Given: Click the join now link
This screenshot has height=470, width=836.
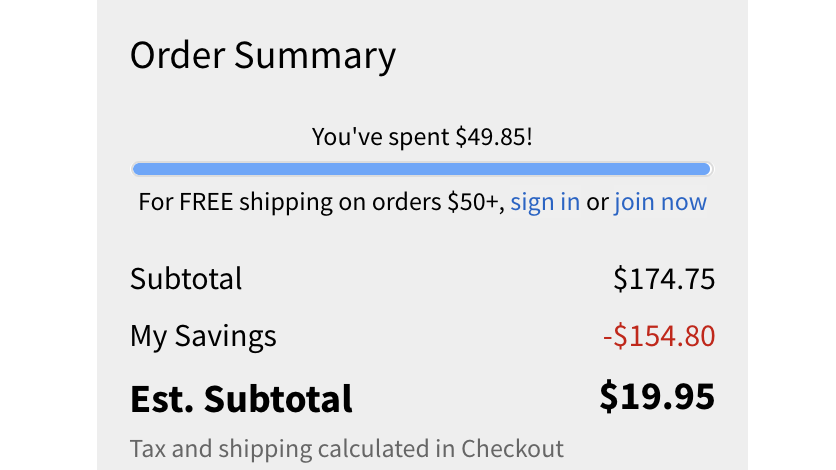Looking at the screenshot, I should click(660, 202).
